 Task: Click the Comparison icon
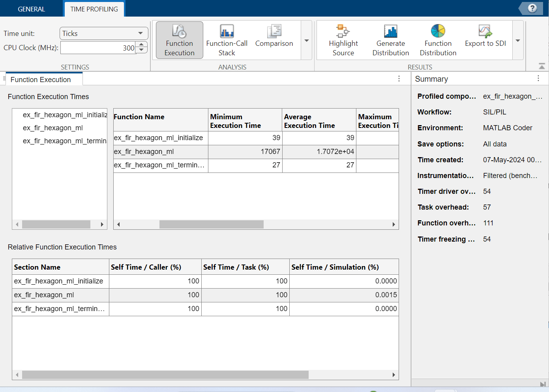[x=274, y=32]
